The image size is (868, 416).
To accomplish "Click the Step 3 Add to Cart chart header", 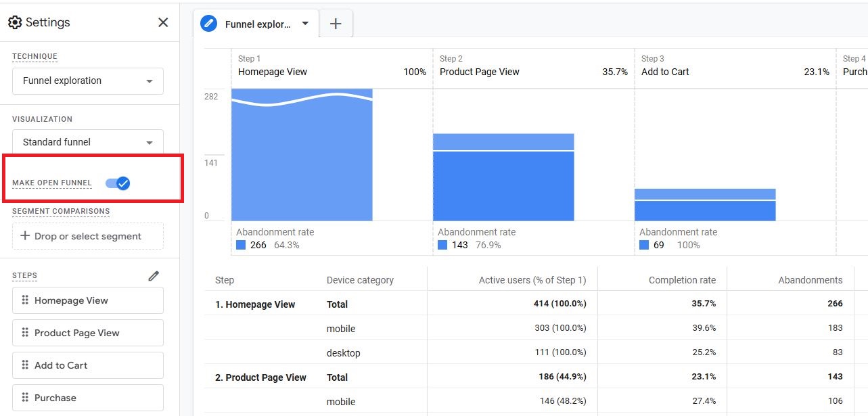I will pyautogui.click(x=735, y=66).
